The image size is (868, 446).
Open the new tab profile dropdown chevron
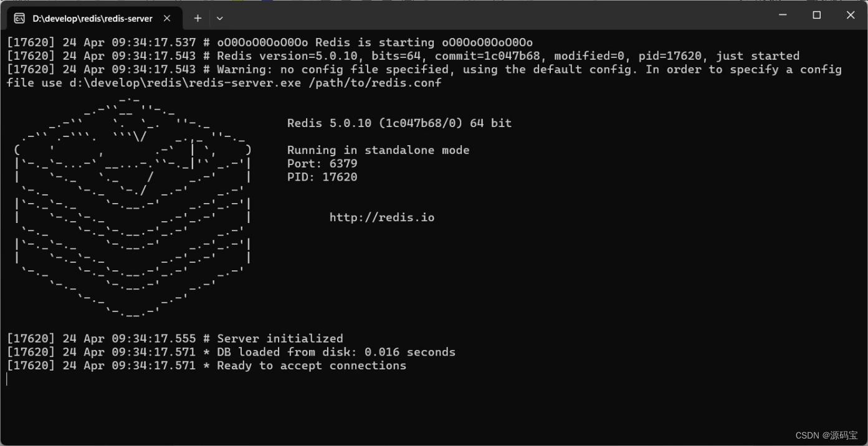[219, 18]
